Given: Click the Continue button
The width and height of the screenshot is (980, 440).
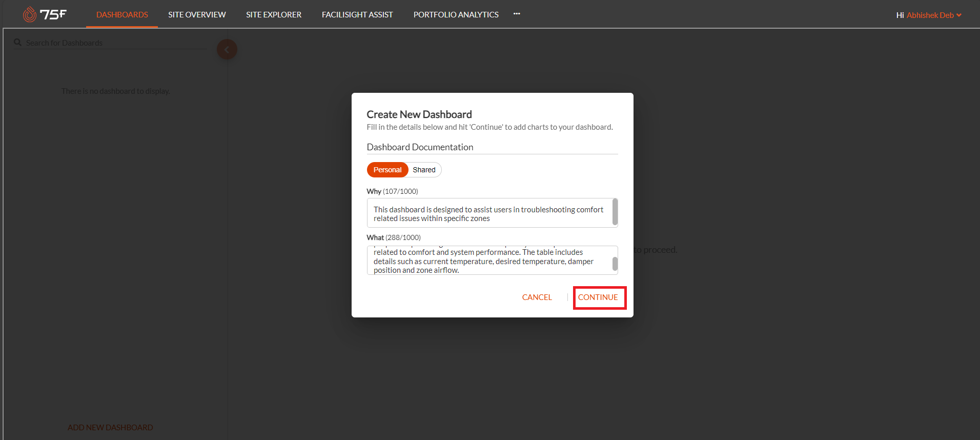Looking at the screenshot, I should click(x=598, y=297).
